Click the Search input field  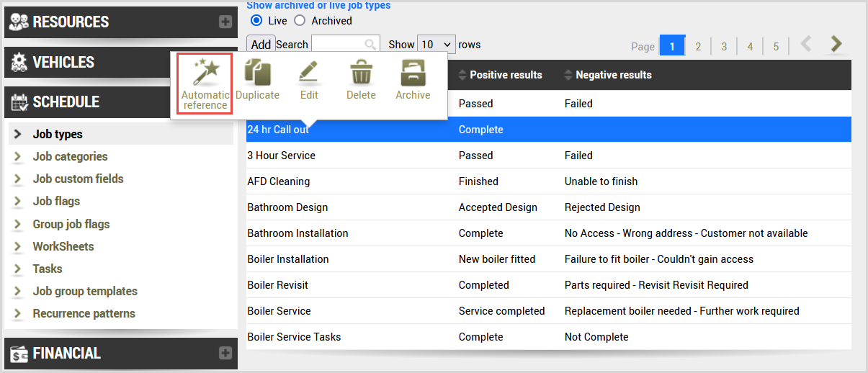[x=345, y=45]
